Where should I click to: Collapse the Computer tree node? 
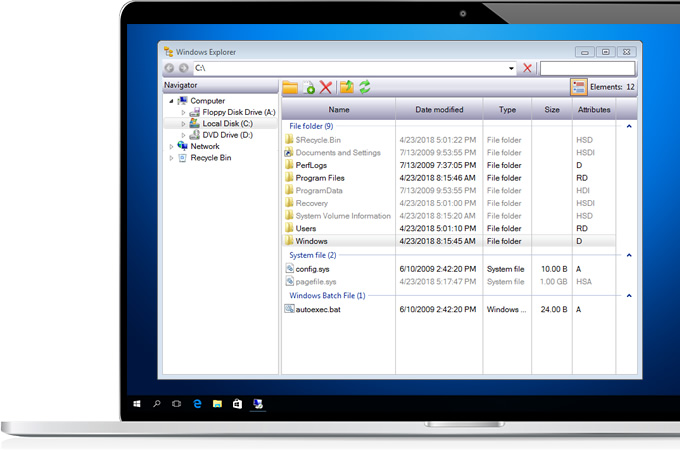tap(171, 101)
